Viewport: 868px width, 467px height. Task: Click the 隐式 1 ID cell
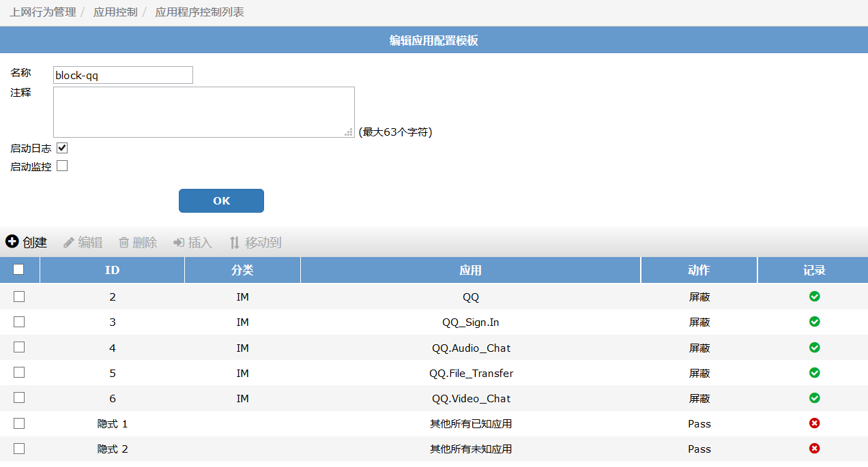tap(113, 424)
